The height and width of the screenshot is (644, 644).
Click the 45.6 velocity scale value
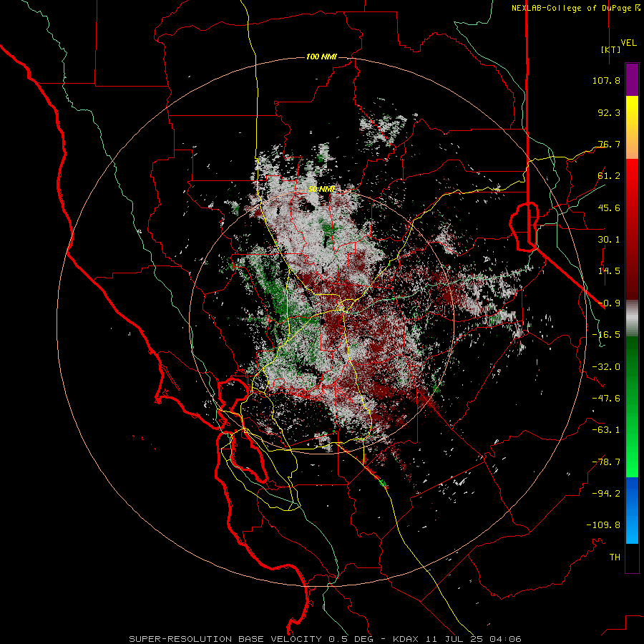[609, 208]
